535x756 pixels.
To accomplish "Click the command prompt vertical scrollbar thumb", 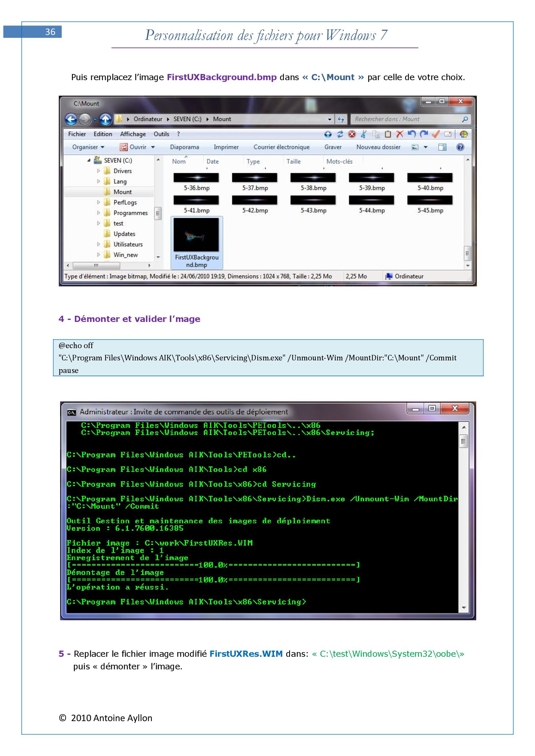I will [x=464, y=441].
